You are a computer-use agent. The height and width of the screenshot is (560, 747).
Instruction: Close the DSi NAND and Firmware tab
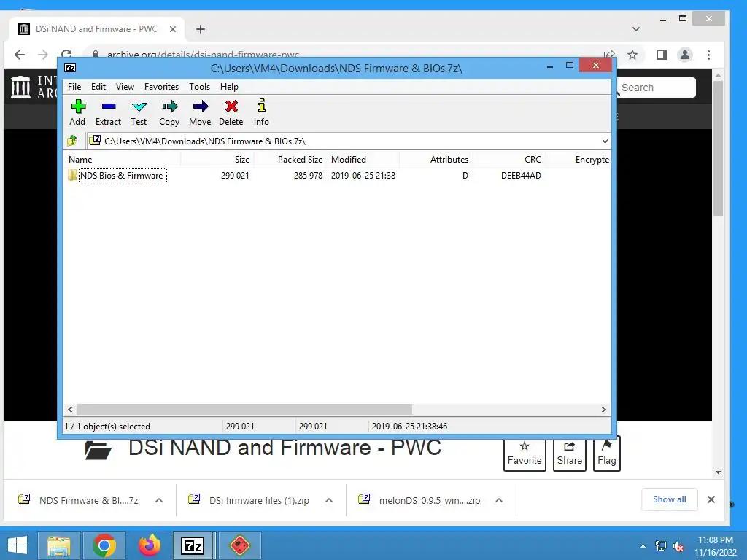173,29
